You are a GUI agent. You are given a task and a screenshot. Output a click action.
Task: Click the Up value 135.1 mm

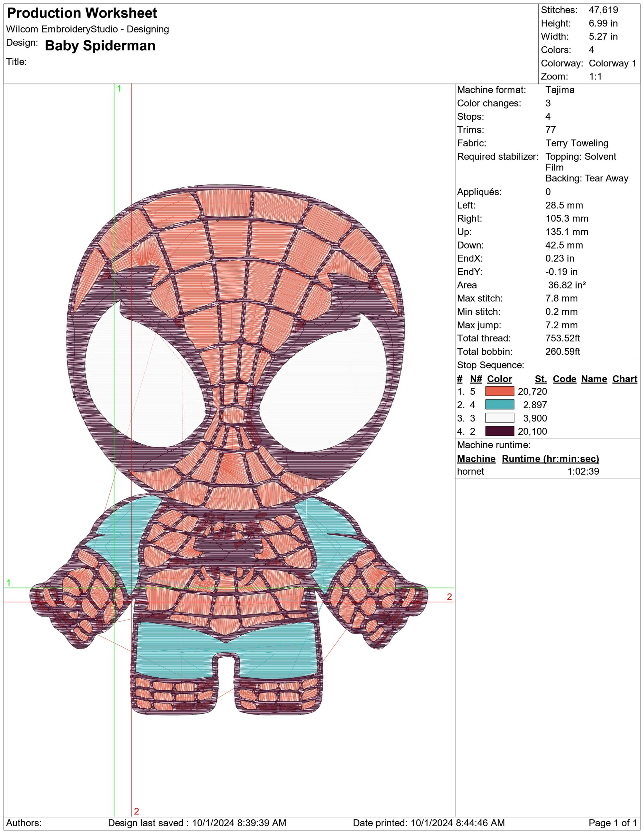tap(567, 232)
